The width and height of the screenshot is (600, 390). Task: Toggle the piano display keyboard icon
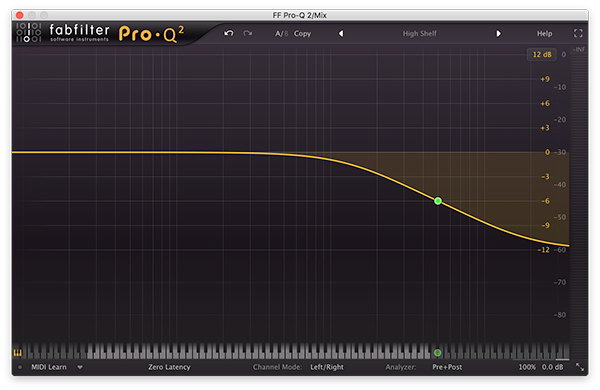[x=18, y=352]
